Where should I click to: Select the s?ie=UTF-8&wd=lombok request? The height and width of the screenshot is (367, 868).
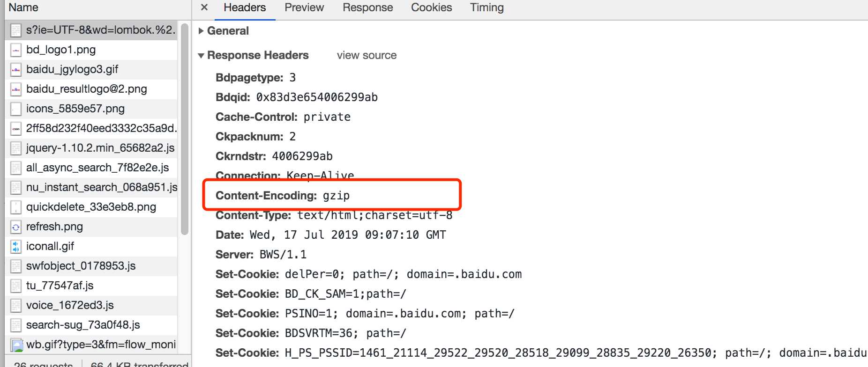pos(91,30)
